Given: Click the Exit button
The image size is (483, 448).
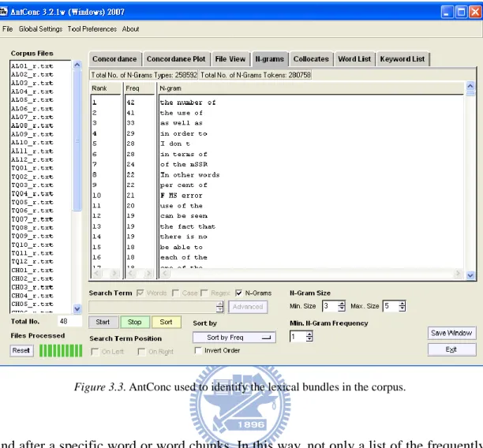Looking at the screenshot, I should (451, 349).
